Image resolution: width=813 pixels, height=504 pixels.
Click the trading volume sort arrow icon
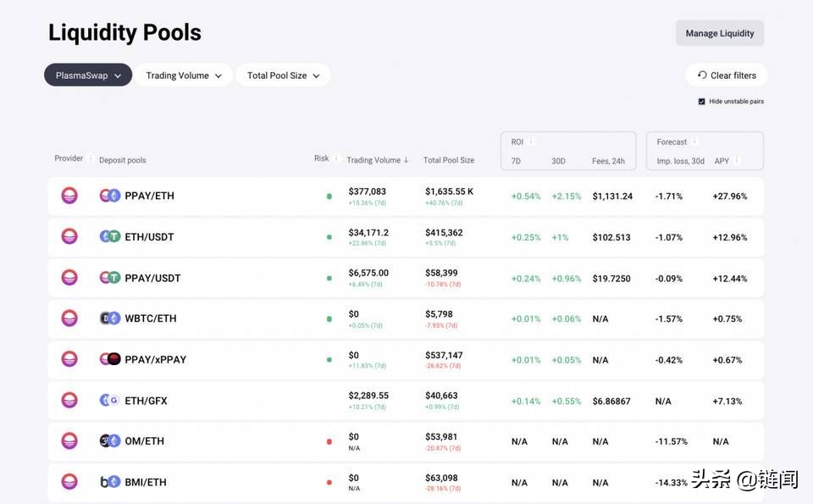[x=406, y=160]
